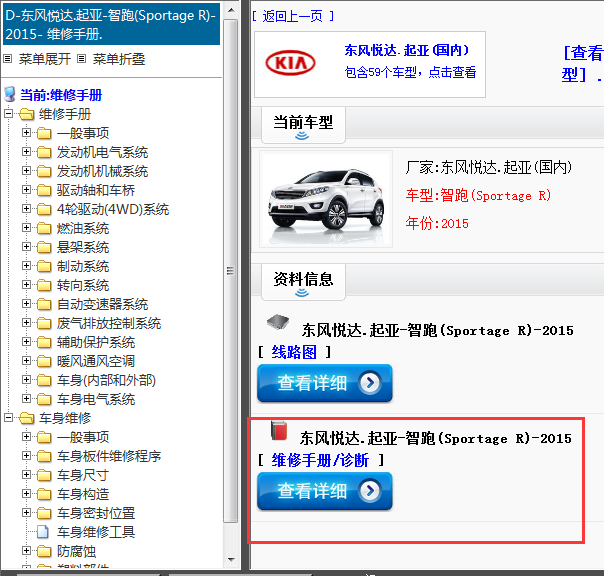Collapse the 车身维修 root node

(x=8, y=418)
